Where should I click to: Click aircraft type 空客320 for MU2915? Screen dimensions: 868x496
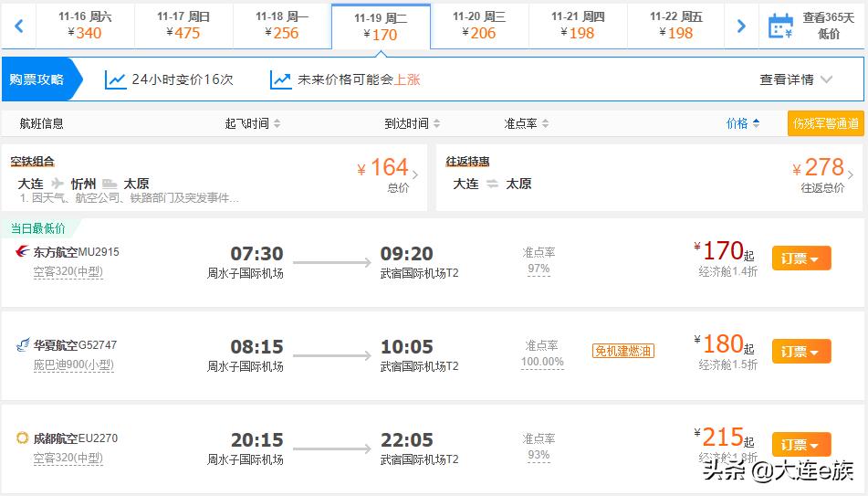(68, 271)
